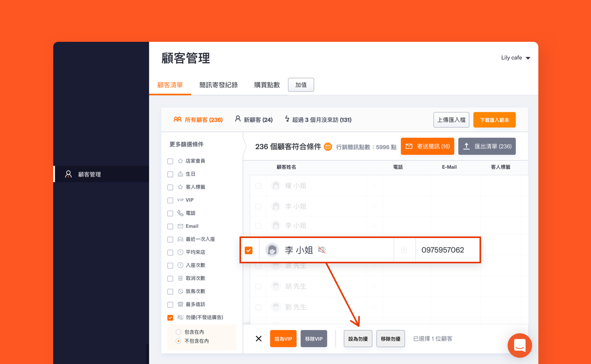The height and width of the screenshot is (364, 591).
Task: Uncheck the 勿擾(不發送廣告) filter checkbox
Action: 170,318
